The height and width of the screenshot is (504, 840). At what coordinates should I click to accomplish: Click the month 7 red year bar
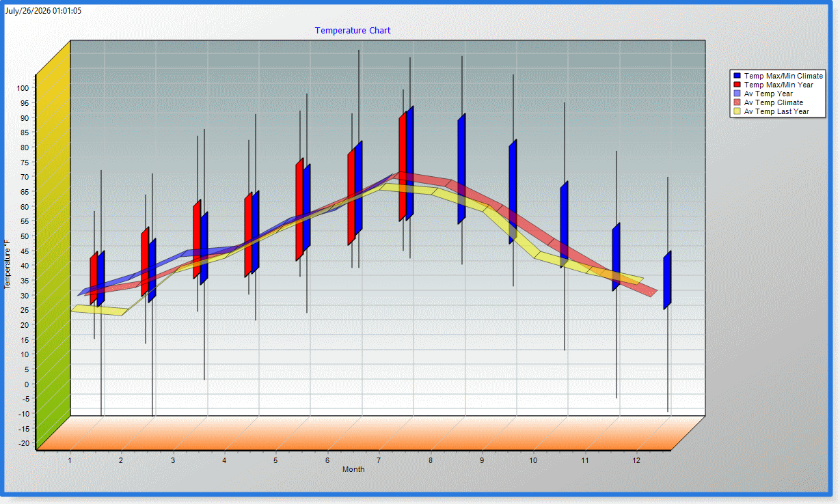pos(403,167)
